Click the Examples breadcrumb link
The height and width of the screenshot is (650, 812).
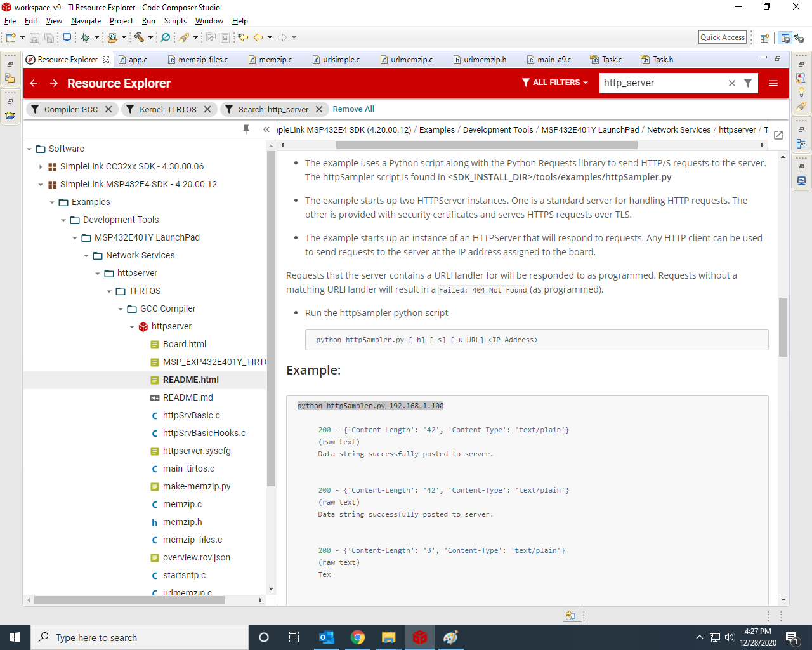(x=437, y=129)
